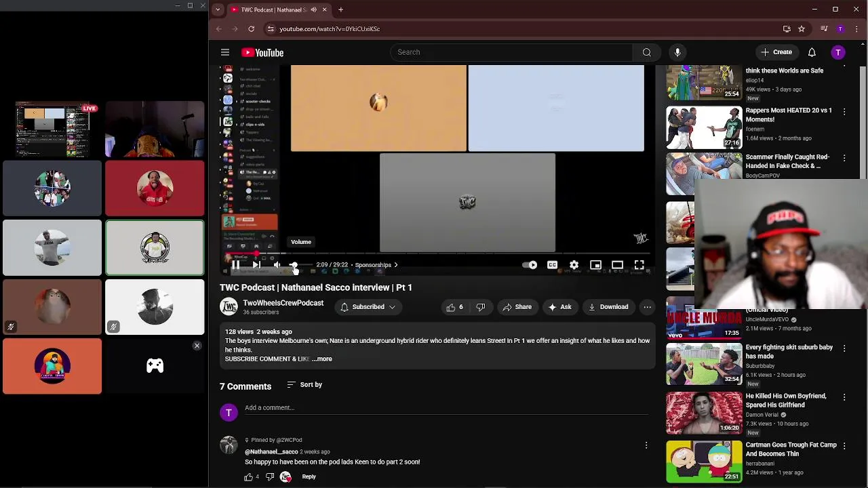Image resolution: width=868 pixels, height=488 pixels.
Task: Bookmark this page with the star
Action: (x=801, y=29)
